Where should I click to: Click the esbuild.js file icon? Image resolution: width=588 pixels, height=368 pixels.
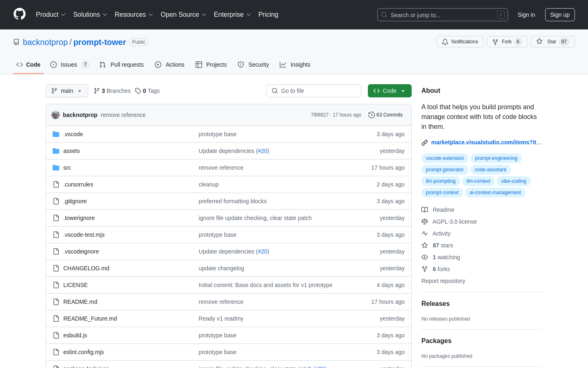(x=56, y=335)
